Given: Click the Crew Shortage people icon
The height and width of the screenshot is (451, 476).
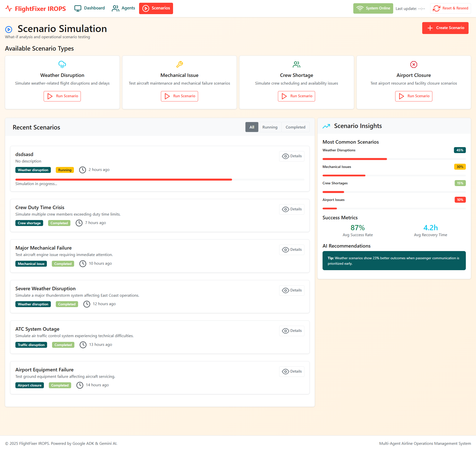Looking at the screenshot, I should point(297,64).
